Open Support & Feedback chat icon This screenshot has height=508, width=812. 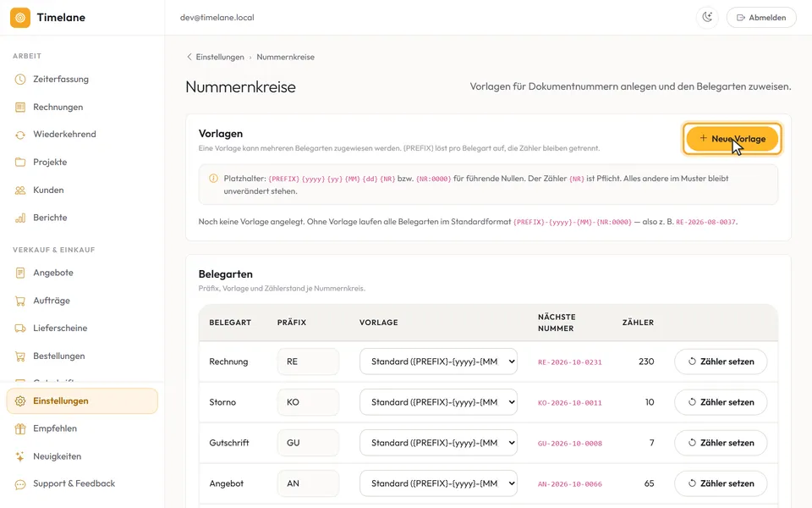click(20, 484)
